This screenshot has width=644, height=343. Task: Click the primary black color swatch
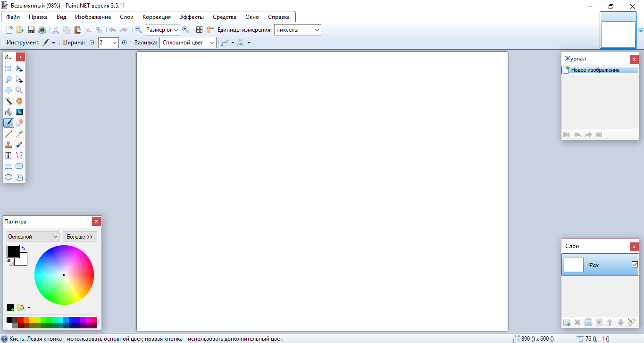pyautogui.click(x=13, y=251)
